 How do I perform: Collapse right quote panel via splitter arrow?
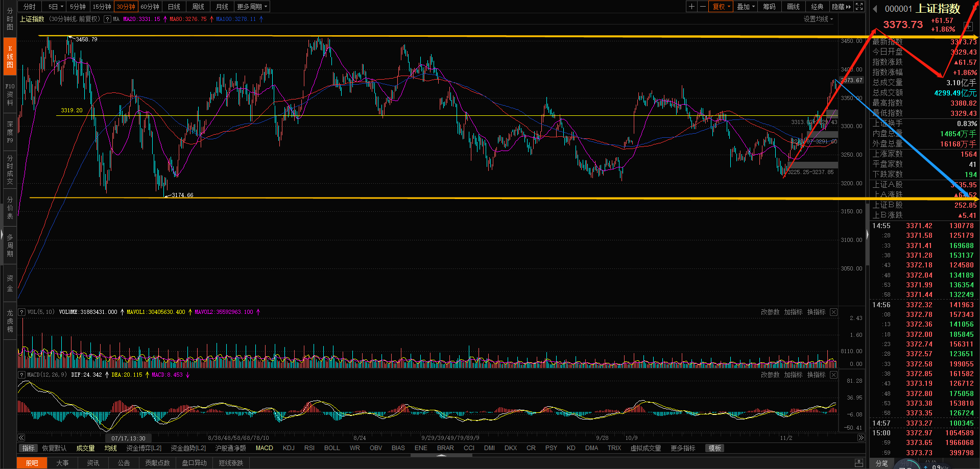point(867,235)
